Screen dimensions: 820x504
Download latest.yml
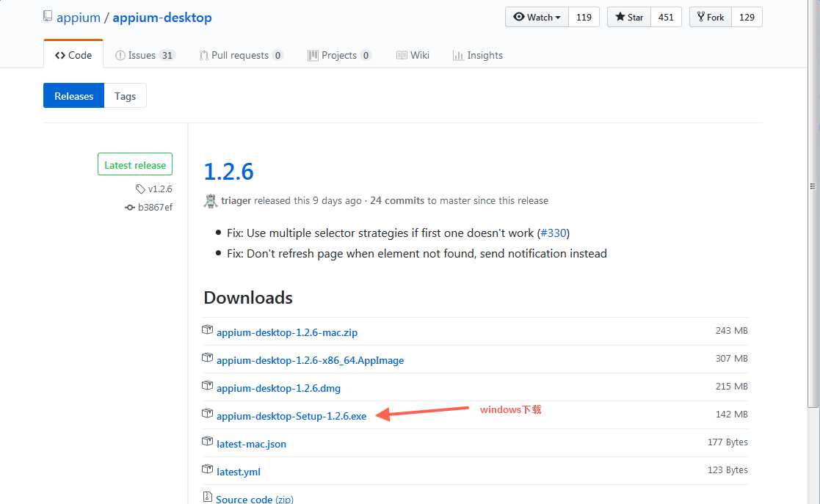click(239, 472)
